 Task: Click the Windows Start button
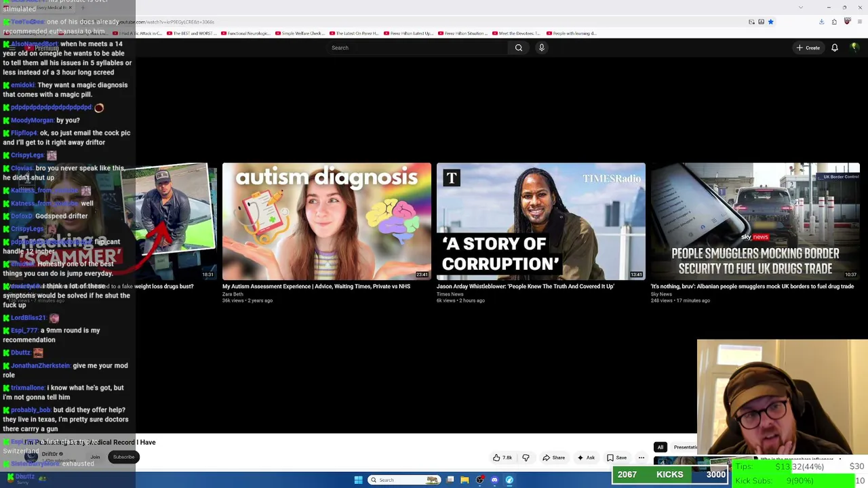[358, 480]
